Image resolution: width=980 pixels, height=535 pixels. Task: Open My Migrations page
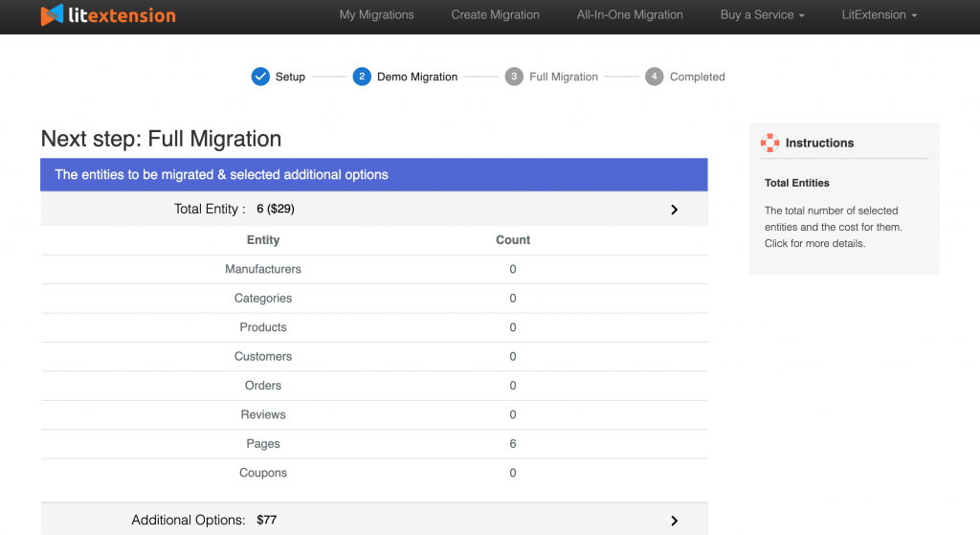(x=377, y=15)
